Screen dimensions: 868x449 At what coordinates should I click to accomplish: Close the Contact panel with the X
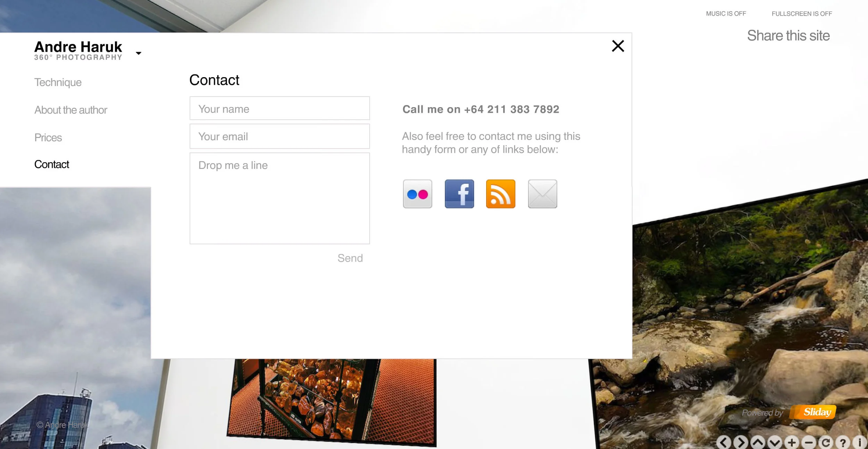pos(618,46)
